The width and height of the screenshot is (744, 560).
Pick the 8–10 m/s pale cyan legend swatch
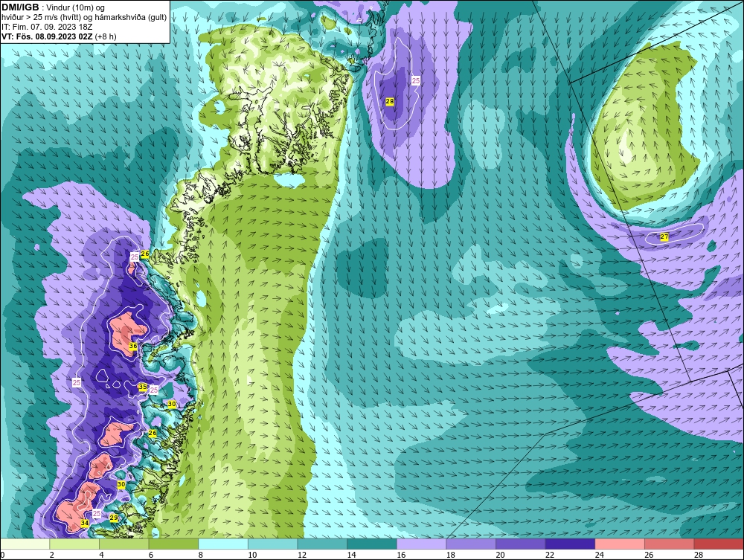pos(223,544)
